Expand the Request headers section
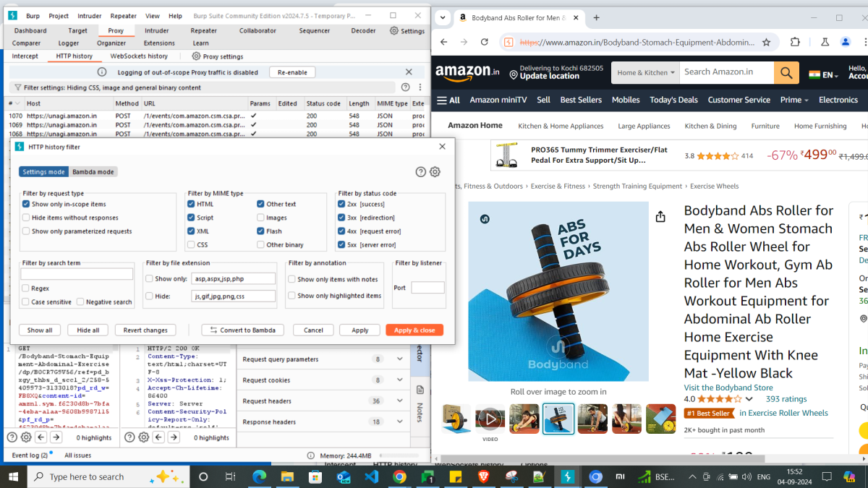The height and width of the screenshot is (488, 868). tap(399, 401)
